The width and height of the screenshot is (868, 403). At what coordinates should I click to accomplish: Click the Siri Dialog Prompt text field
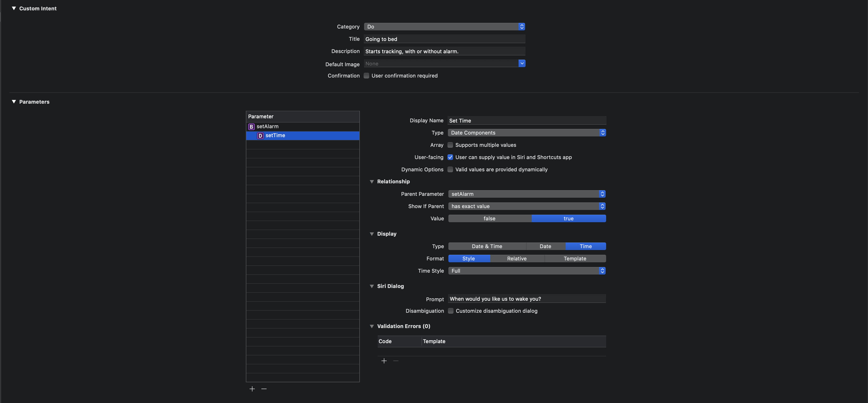coord(527,299)
